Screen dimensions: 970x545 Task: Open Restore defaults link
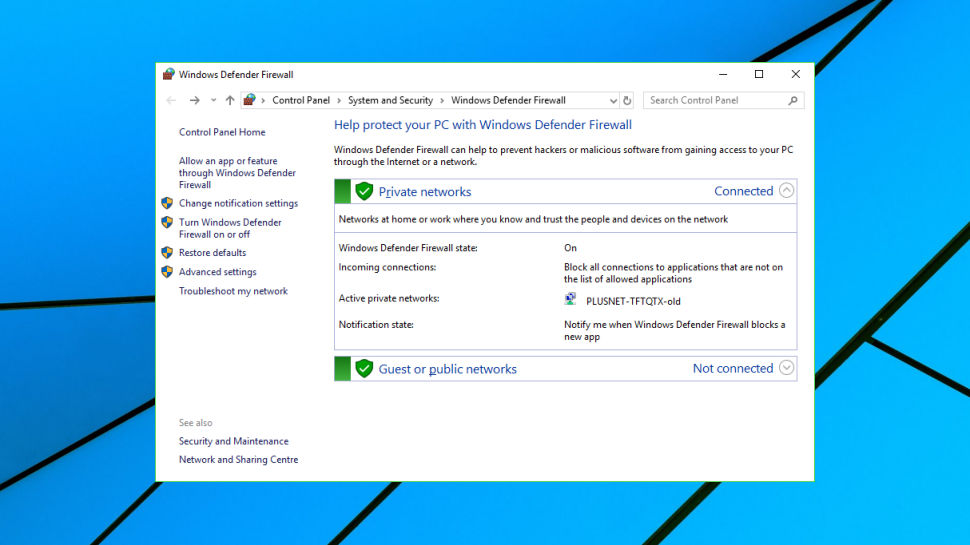212,252
